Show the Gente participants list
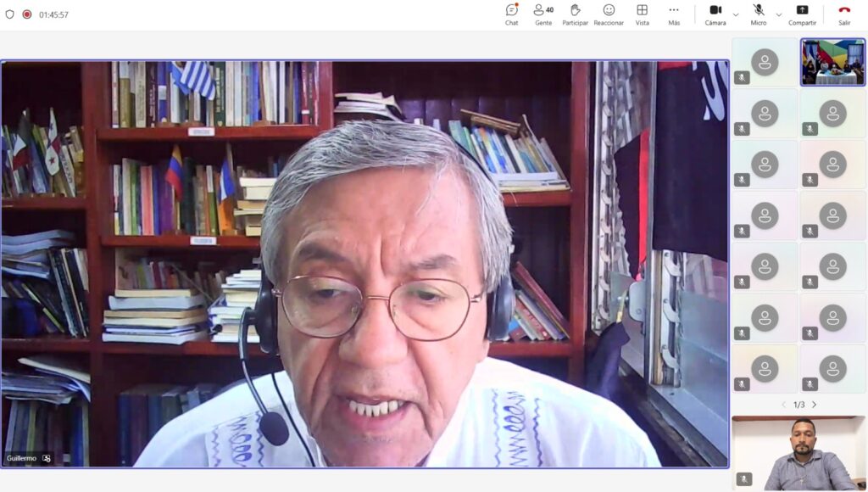This screenshot has width=868, height=492. point(542,14)
